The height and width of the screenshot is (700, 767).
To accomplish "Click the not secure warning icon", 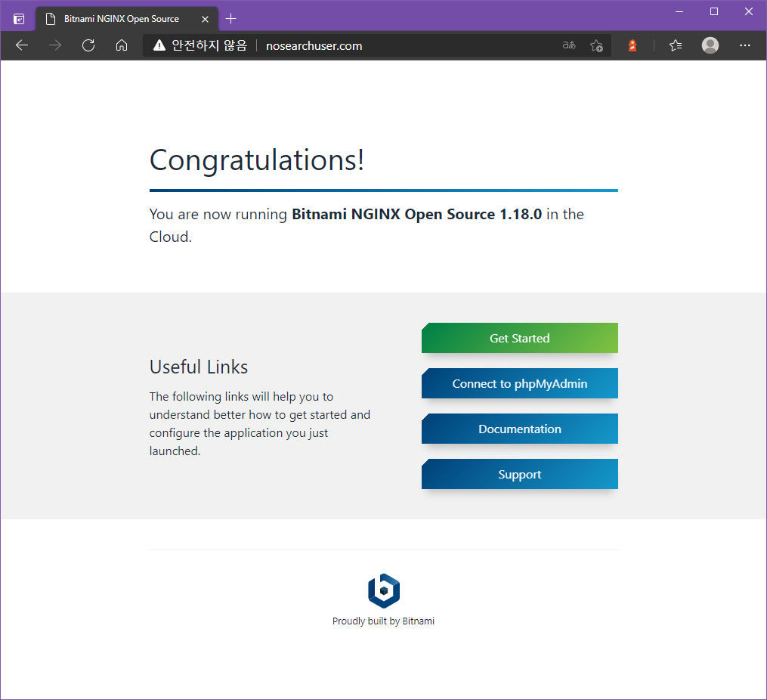I will pos(159,45).
